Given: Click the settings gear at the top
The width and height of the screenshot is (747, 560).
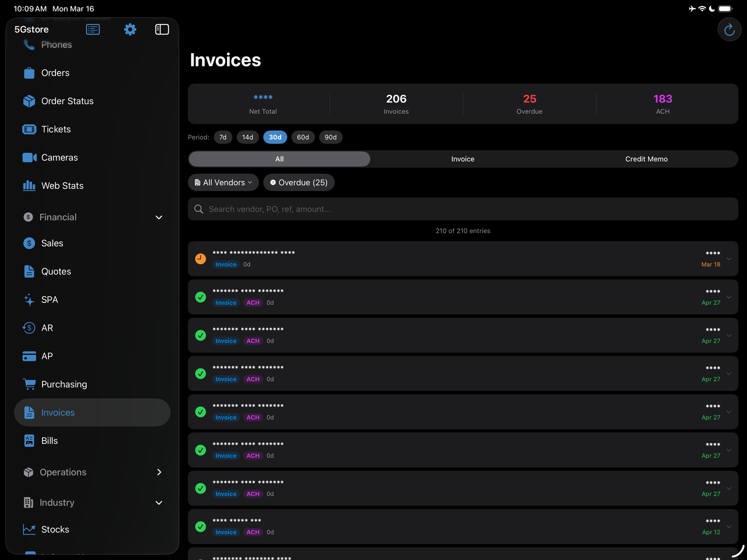Looking at the screenshot, I should click(x=130, y=29).
